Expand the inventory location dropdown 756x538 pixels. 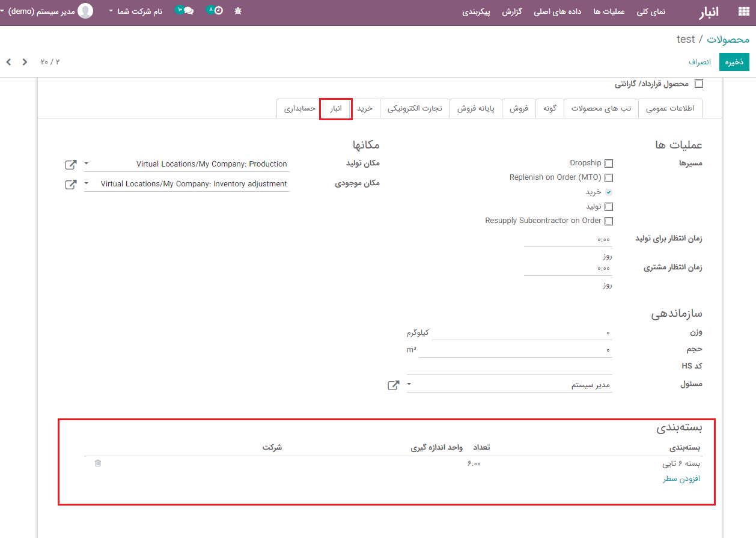pyautogui.click(x=87, y=184)
